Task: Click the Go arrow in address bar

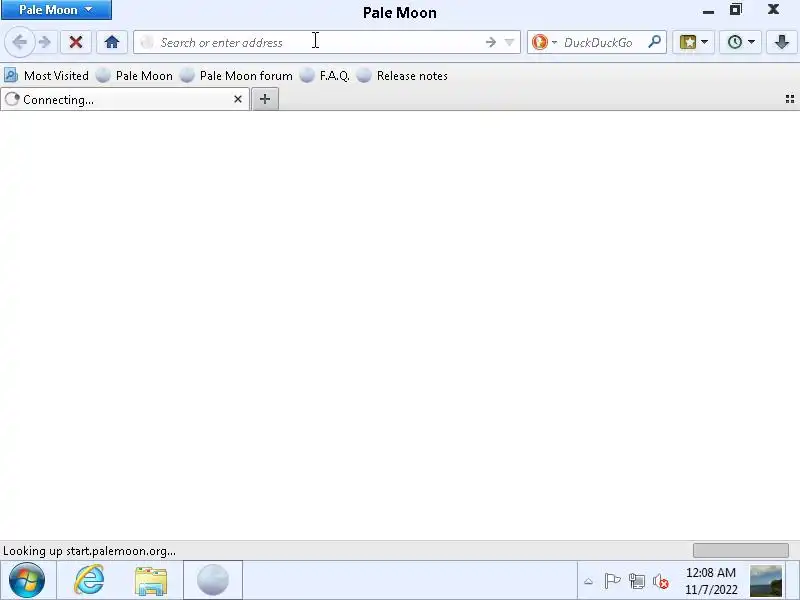Action: pos(490,42)
